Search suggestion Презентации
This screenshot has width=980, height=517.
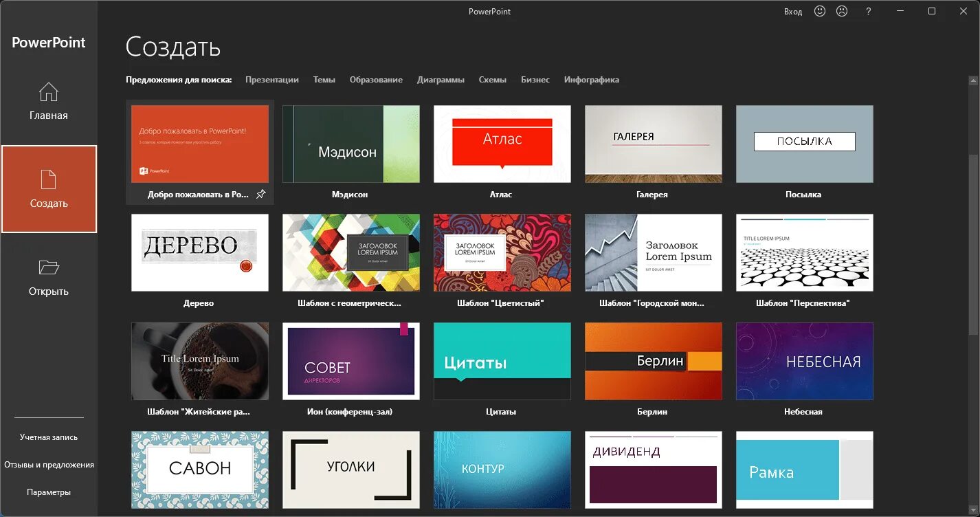pyautogui.click(x=272, y=80)
